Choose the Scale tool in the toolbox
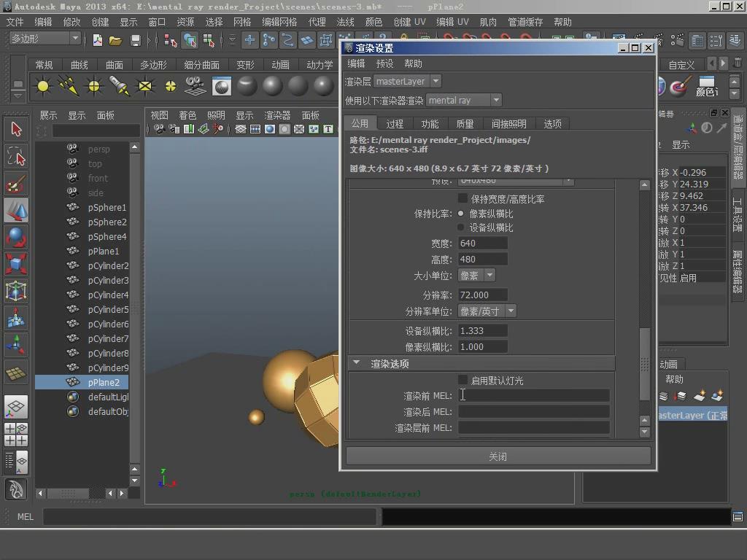Image resolution: width=747 pixels, height=560 pixels. click(16, 263)
